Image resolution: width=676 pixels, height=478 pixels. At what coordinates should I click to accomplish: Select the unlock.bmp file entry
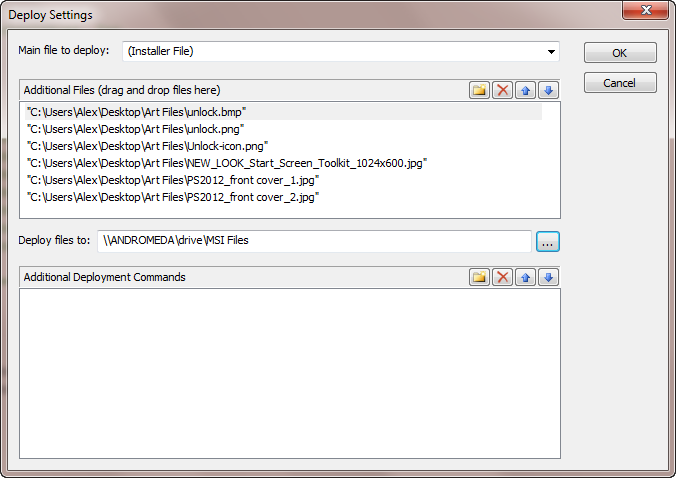point(283,112)
